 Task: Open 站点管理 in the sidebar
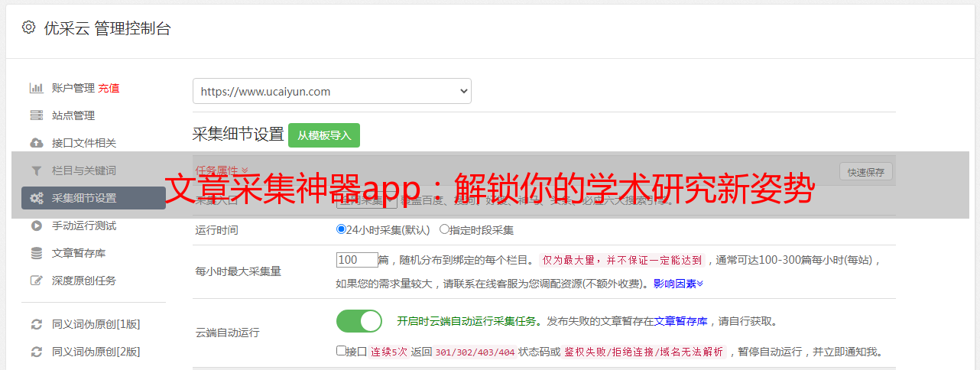pyautogui.click(x=73, y=115)
